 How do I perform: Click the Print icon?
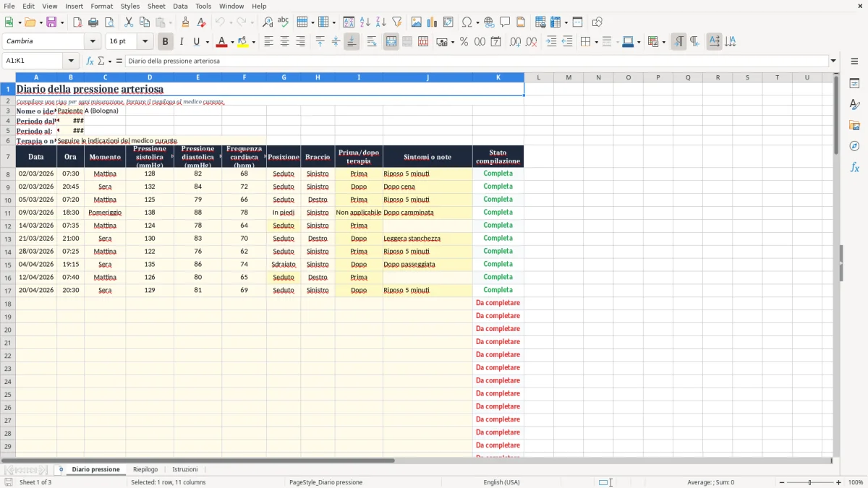(93, 22)
